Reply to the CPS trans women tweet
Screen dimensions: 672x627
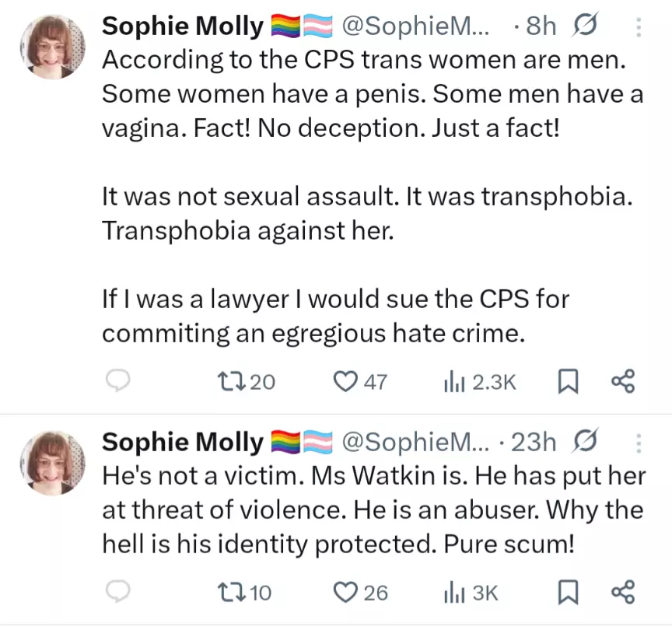coord(116,381)
